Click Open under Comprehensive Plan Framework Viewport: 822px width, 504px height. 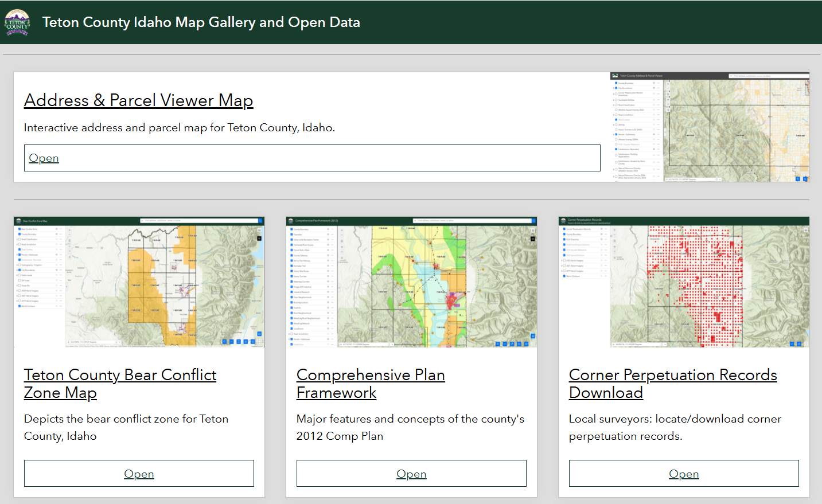[x=411, y=474]
